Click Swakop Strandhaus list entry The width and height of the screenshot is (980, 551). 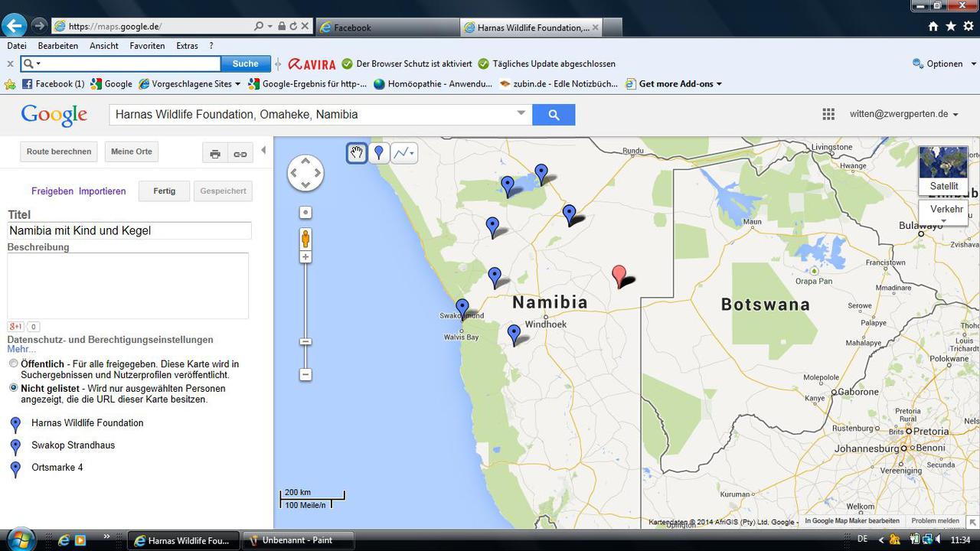(73, 445)
